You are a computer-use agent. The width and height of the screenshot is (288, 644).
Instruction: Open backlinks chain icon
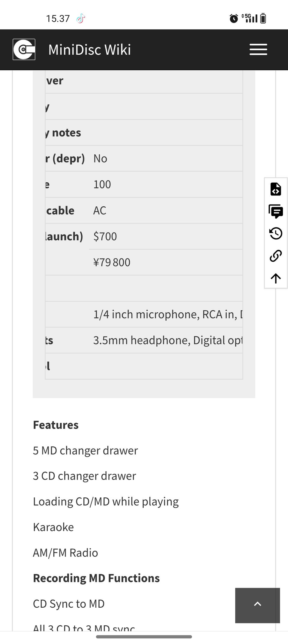click(276, 256)
